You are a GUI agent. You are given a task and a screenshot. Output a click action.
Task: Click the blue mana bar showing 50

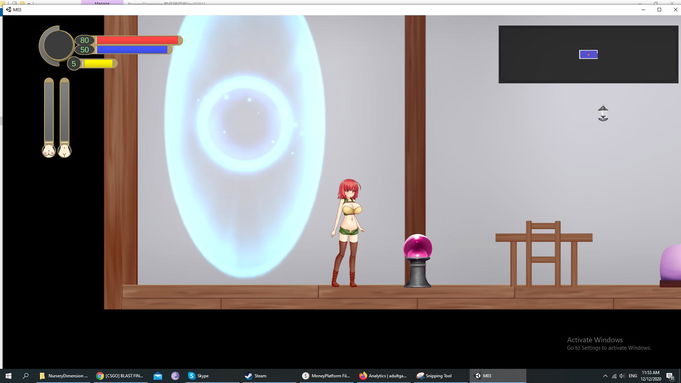tap(132, 50)
